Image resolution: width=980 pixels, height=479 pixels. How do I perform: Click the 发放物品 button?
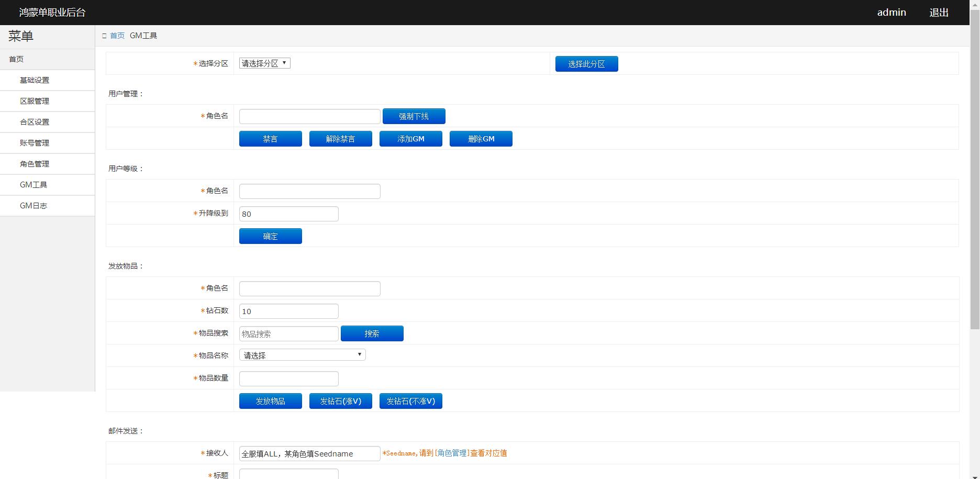(270, 401)
